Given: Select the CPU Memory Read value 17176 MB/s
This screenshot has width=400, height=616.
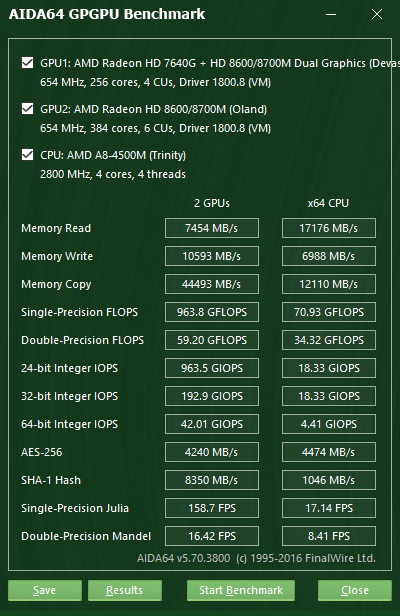Looking at the screenshot, I should click(329, 228).
